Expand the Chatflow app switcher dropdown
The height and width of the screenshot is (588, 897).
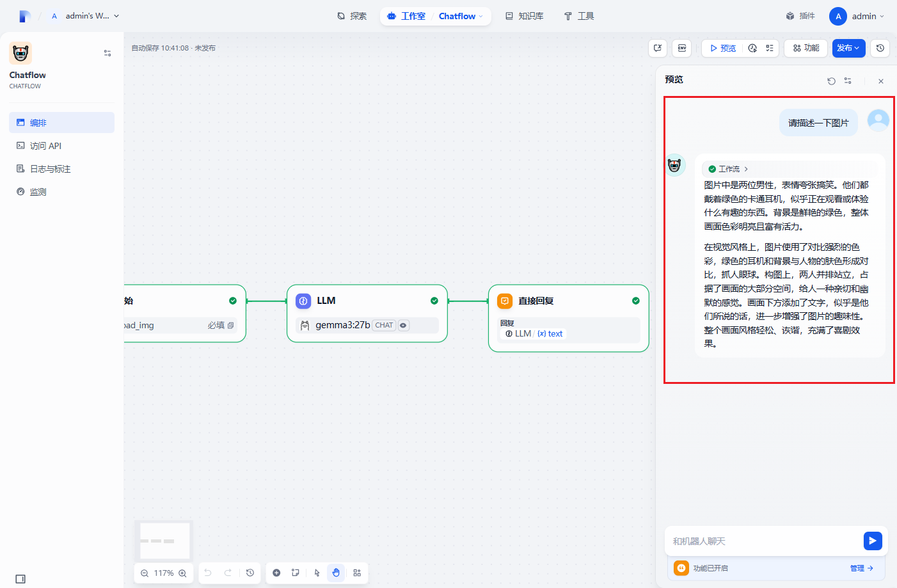[461, 16]
